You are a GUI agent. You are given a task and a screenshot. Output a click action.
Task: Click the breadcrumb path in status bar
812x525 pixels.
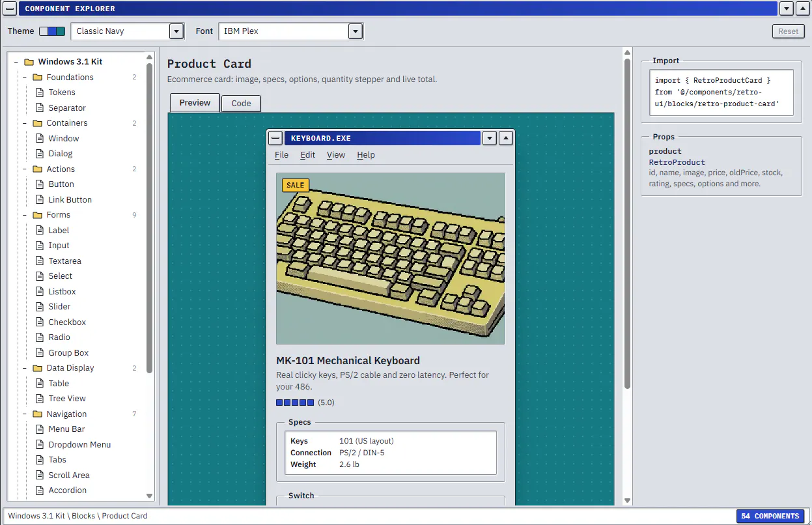[x=77, y=516]
